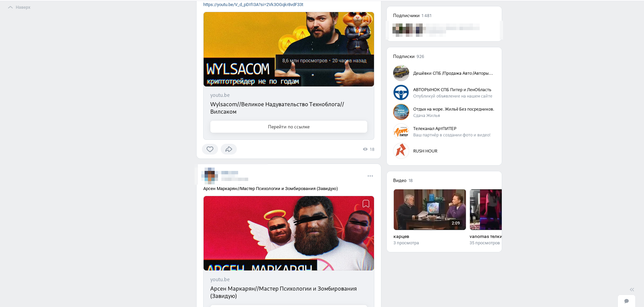Screen dimensions: 644x307
Task: View count eye icon showing 18
Action: click(365, 149)
